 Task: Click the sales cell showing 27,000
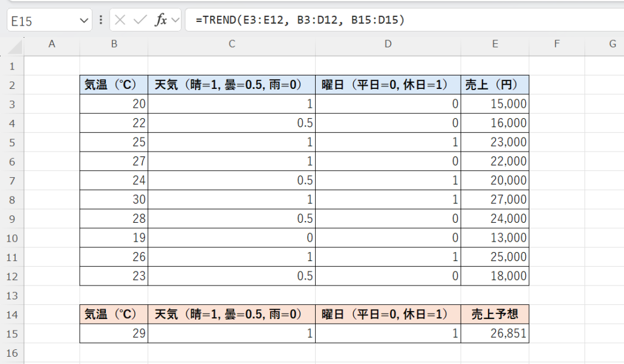click(495, 200)
